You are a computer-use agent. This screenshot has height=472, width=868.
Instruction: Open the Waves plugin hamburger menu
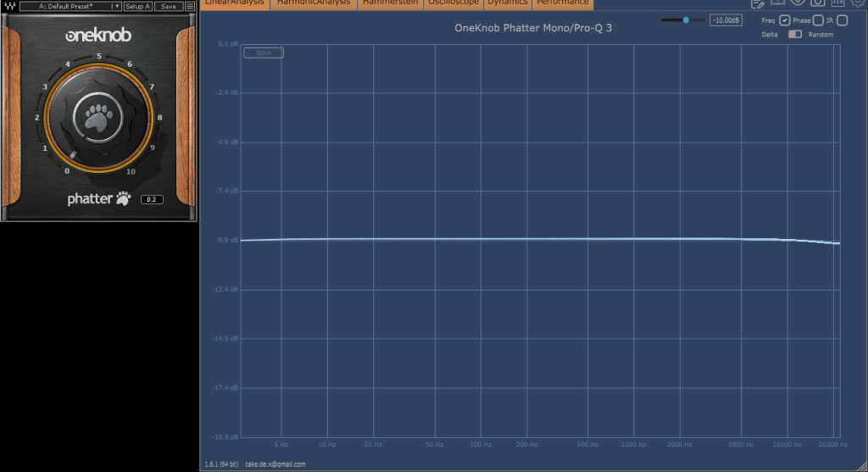coord(189,6)
